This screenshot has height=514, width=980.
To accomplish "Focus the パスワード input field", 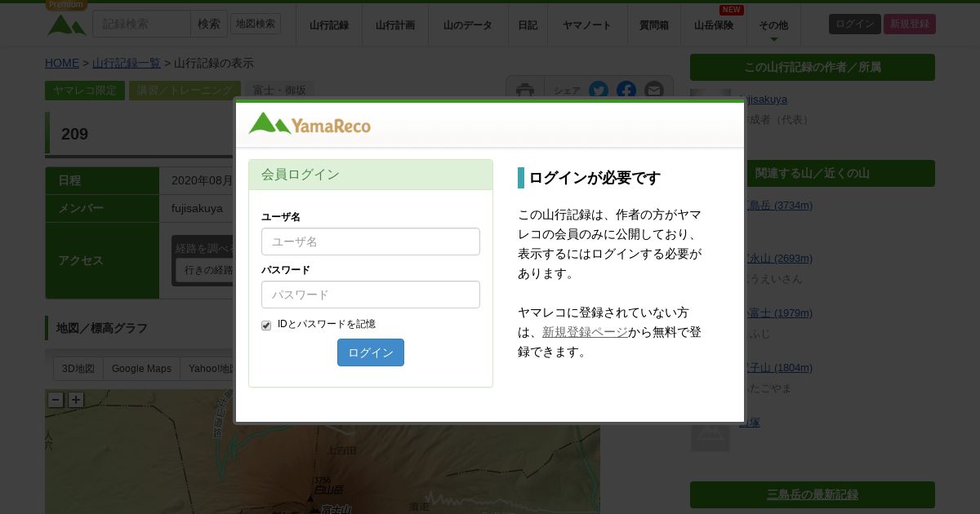I will [x=371, y=295].
